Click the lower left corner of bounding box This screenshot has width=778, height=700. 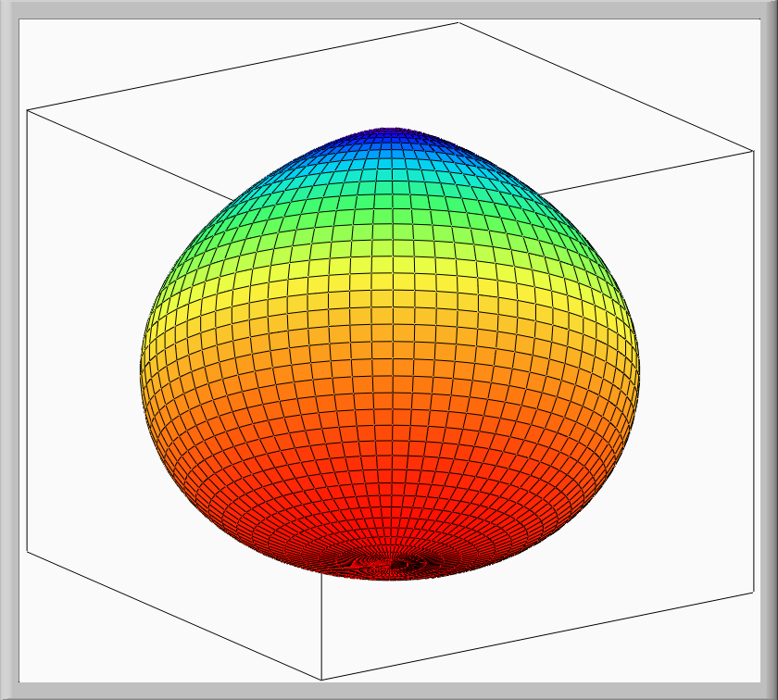point(27,552)
